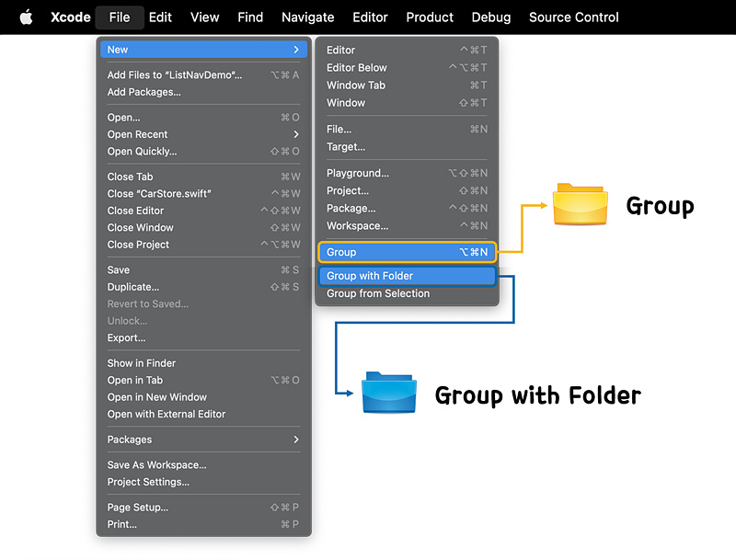Select Print… in File menu
The width and height of the screenshot is (736, 560).
[x=203, y=524]
